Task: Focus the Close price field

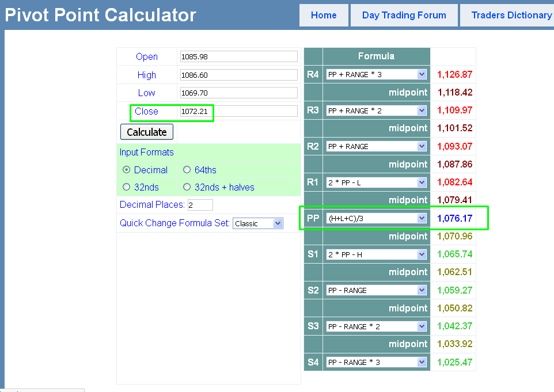Action: [239, 111]
